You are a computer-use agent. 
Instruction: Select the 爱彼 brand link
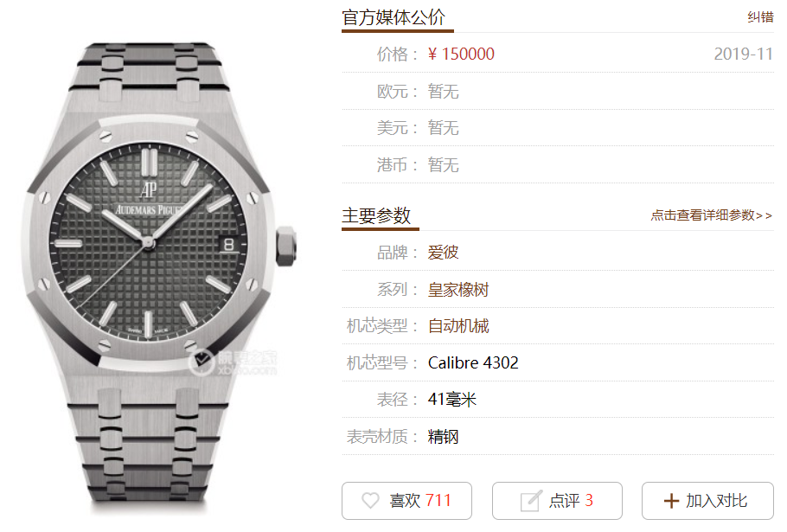[x=443, y=253]
